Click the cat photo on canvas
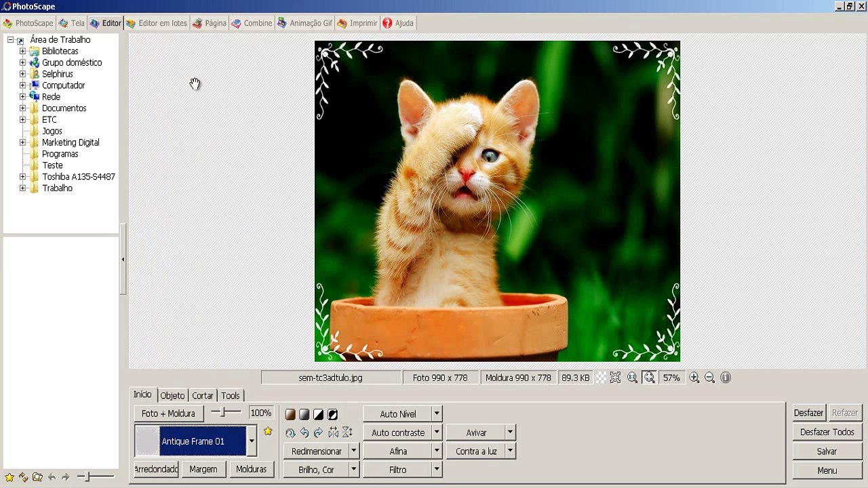Image resolution: width=868 pixels, height=488 pixels. tap(497, 201)
